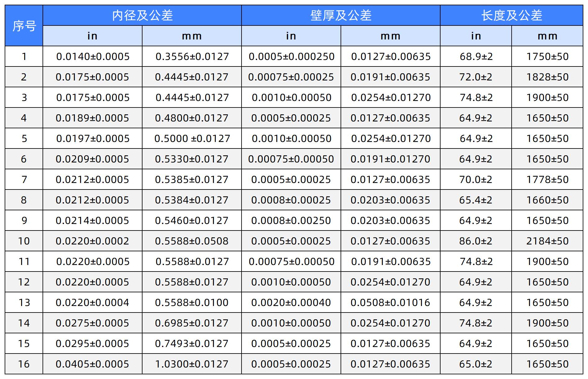
Task: Select cell 72.0±2
Action: coord(476,77)
